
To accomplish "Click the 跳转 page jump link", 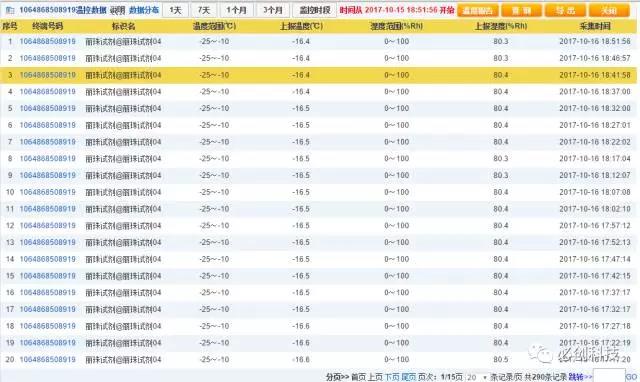I will (576, 377).
